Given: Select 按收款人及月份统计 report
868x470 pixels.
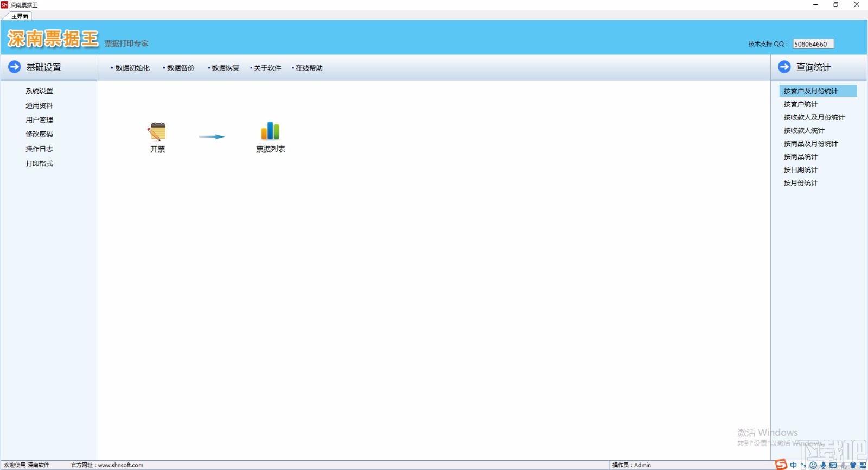Looking at the screenshot, I should (x=814, y=117).
